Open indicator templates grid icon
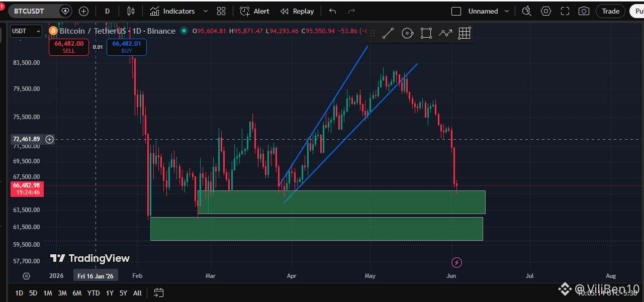The height and width of the screenshot is (302, 644). click(221, 11)
